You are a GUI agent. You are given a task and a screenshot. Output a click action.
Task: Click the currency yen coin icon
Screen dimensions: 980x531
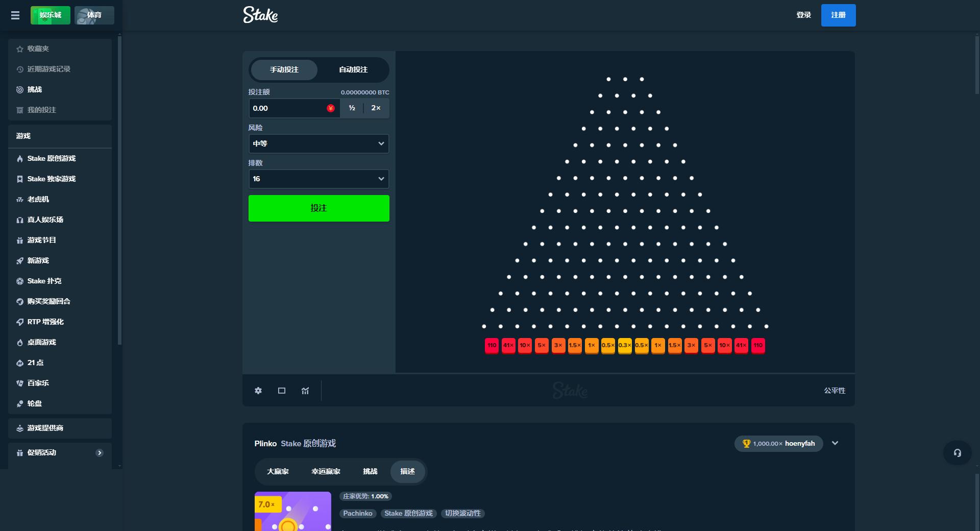[x=331, y=108]
